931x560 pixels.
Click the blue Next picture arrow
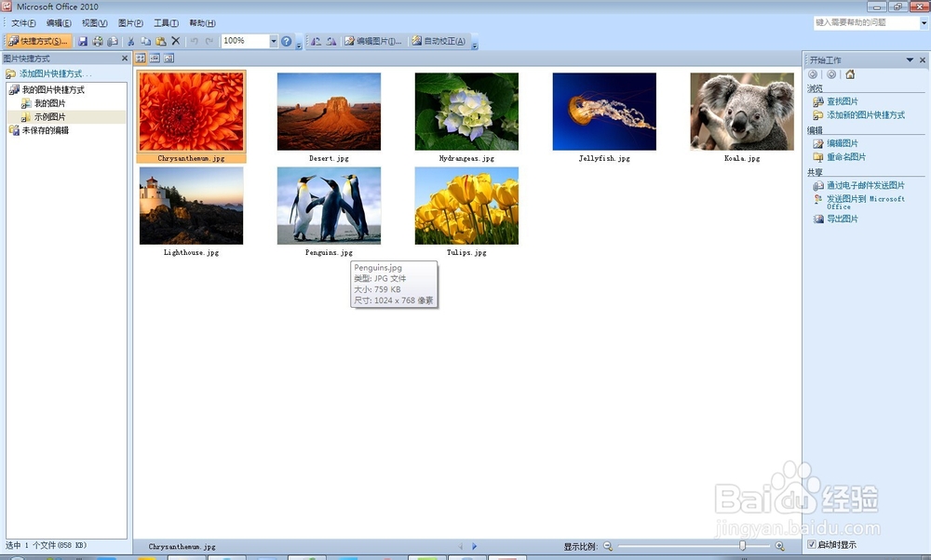point(474,546)
